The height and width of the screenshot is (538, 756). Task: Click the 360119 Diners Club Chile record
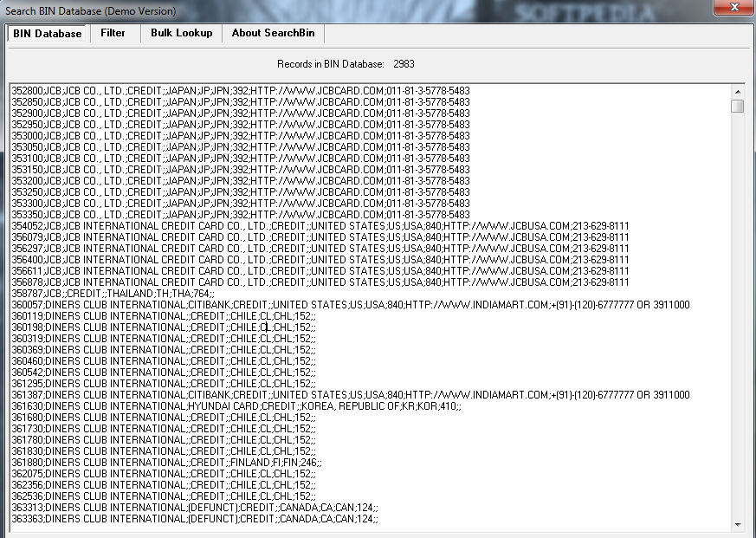coord(164,316)
